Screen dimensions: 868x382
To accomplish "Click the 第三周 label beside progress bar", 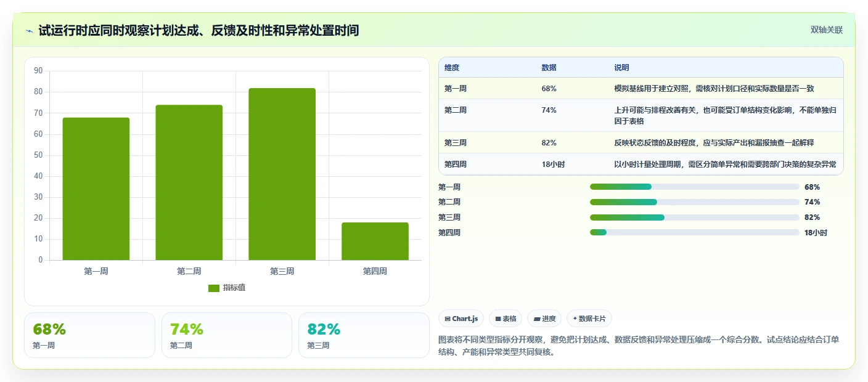I will (449, 217).
